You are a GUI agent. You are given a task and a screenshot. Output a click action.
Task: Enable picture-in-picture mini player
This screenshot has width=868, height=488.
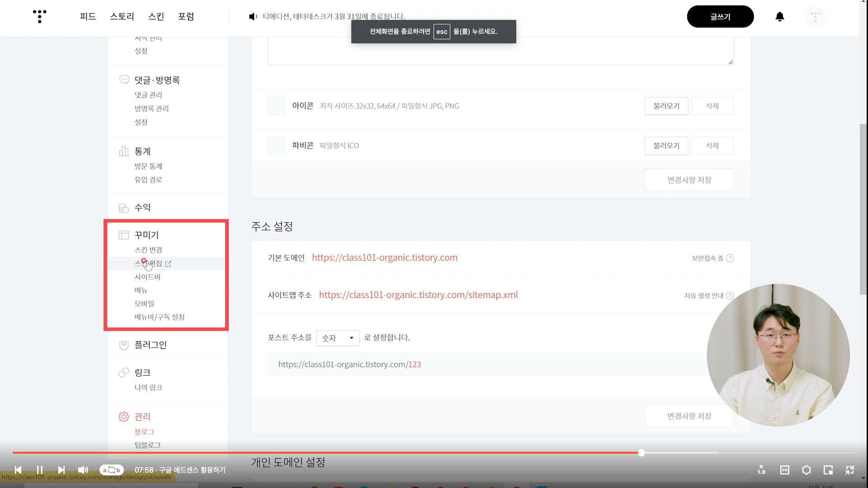[x=828, y=470]
